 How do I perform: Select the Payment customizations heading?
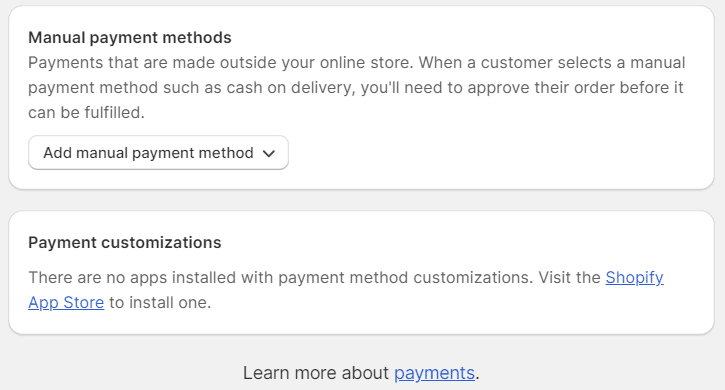point(125,242)
